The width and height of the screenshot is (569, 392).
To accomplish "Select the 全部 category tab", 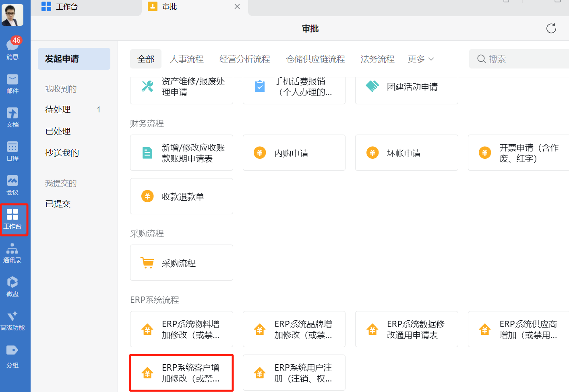I will point(146,59).
